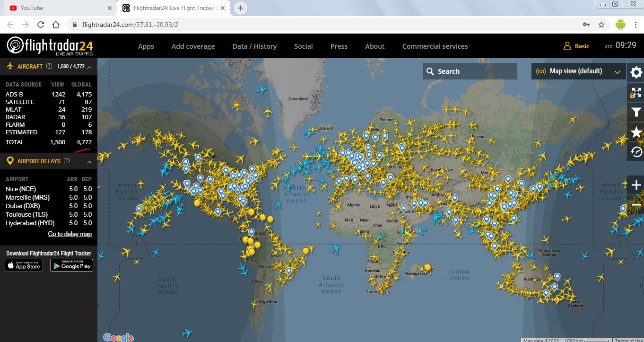
Task: Close the YouTube tab
Action: click(110, 8)
